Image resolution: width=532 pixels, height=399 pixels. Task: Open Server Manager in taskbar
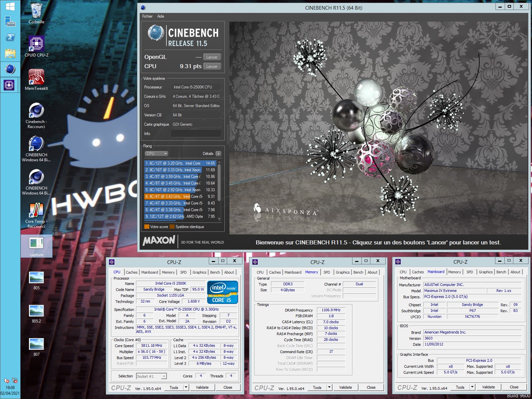10,22
